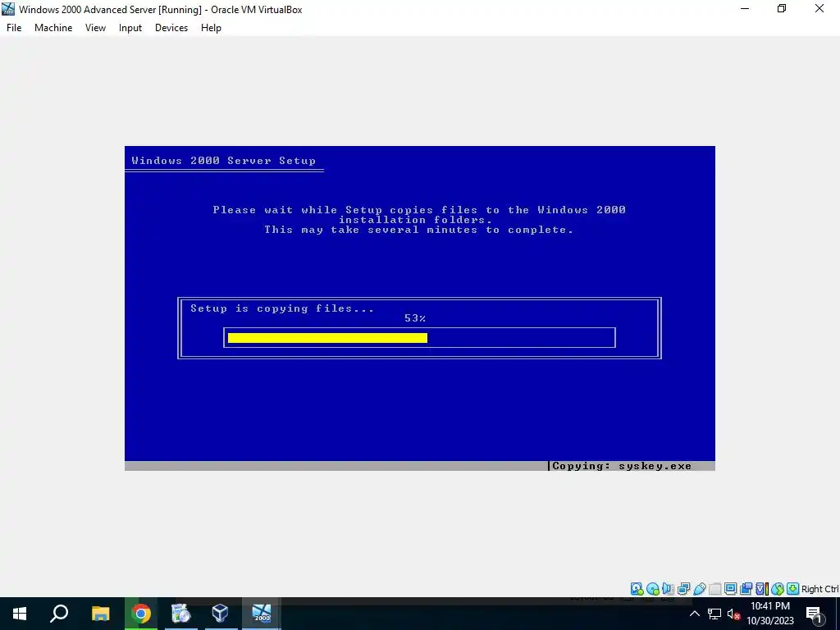Click the yellow setup progress bar

coord(327,337)
